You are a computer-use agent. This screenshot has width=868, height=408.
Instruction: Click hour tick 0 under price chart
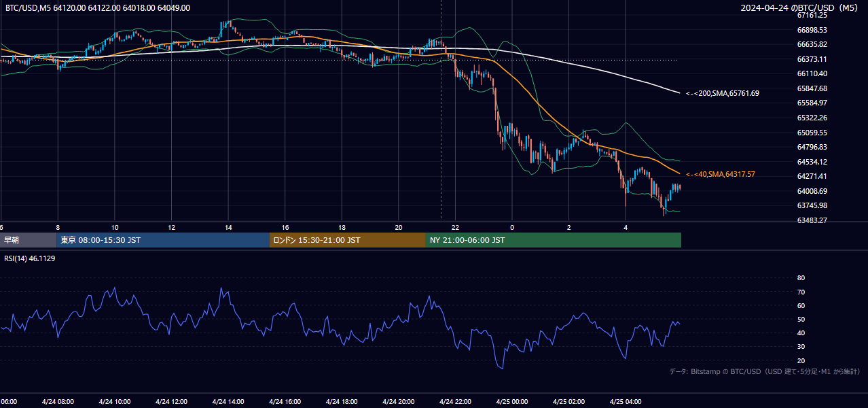coord(512,227)
